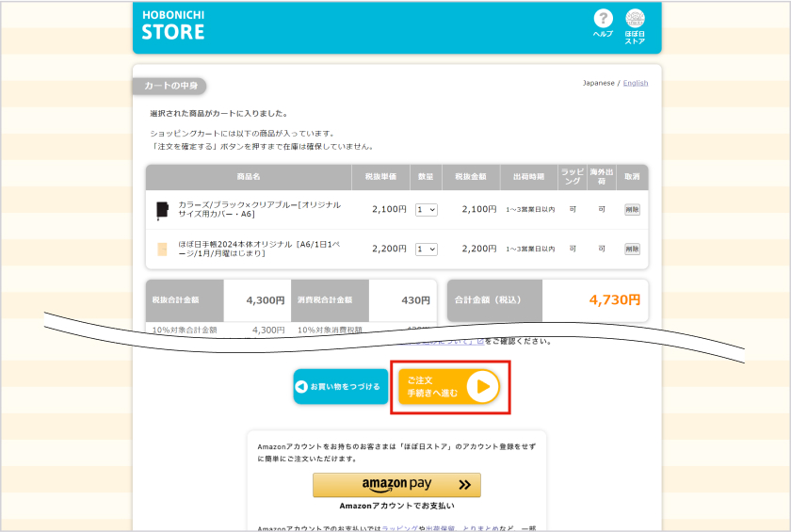Click the ほぼ日ストア icon in header
The image size is (791, 532).
coord(635,21)
